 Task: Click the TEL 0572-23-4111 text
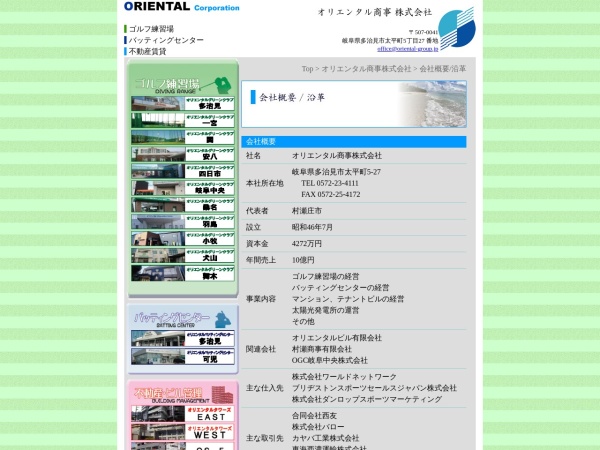[330, 183]
